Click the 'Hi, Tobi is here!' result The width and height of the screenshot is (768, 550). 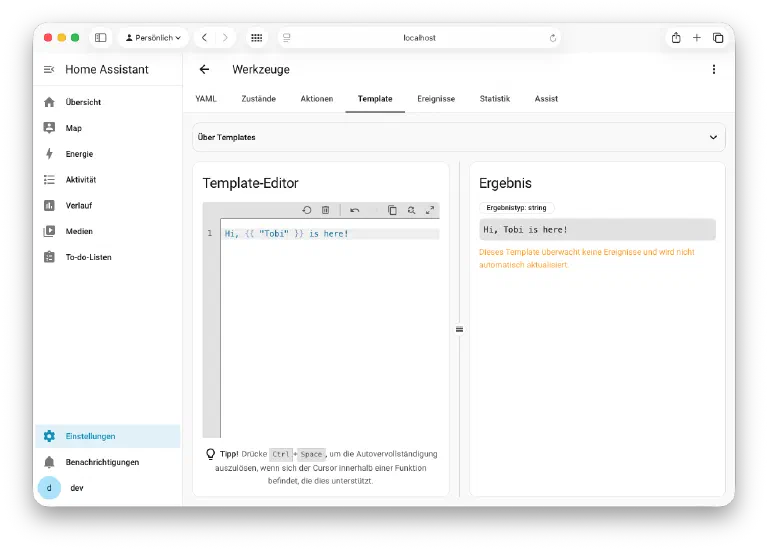[598, 230]
